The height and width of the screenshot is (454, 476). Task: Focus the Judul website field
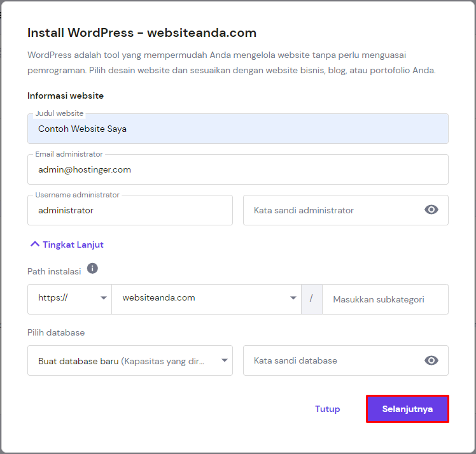tap(237, 129)
